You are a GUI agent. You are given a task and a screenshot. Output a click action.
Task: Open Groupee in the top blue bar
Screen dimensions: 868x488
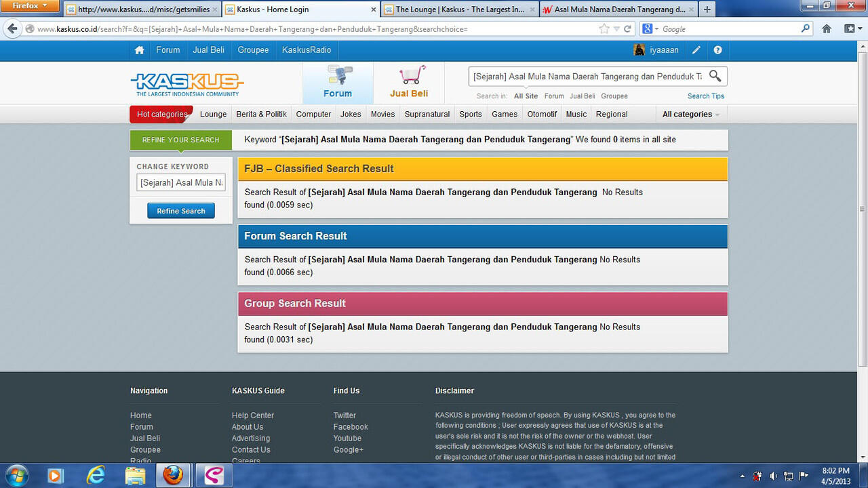point(253,50)
